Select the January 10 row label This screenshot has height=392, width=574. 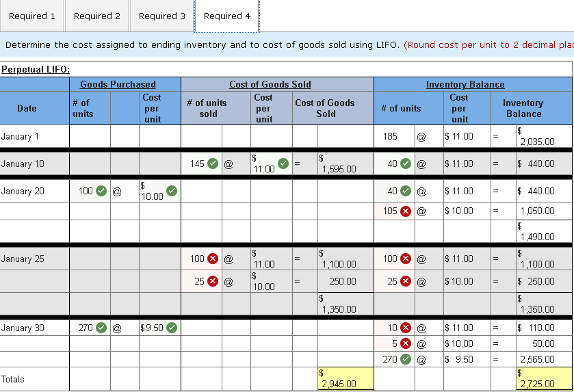(x=23, y=164)
